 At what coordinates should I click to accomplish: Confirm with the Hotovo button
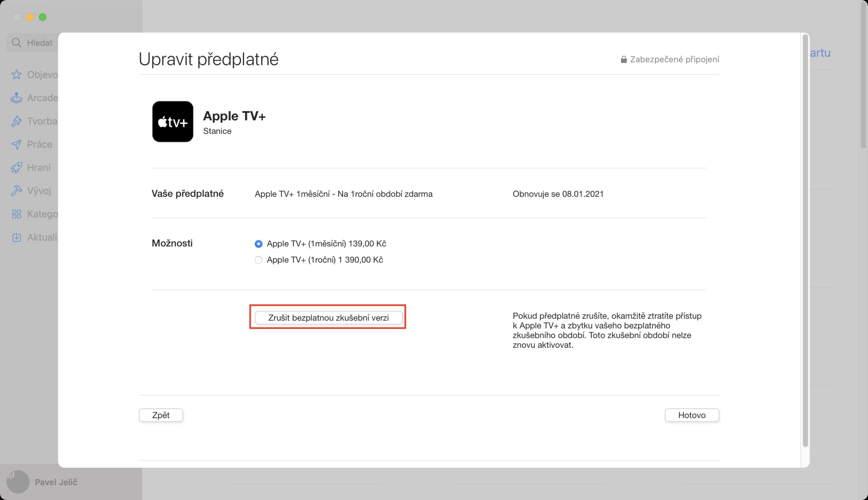click(x=692, y=415)
